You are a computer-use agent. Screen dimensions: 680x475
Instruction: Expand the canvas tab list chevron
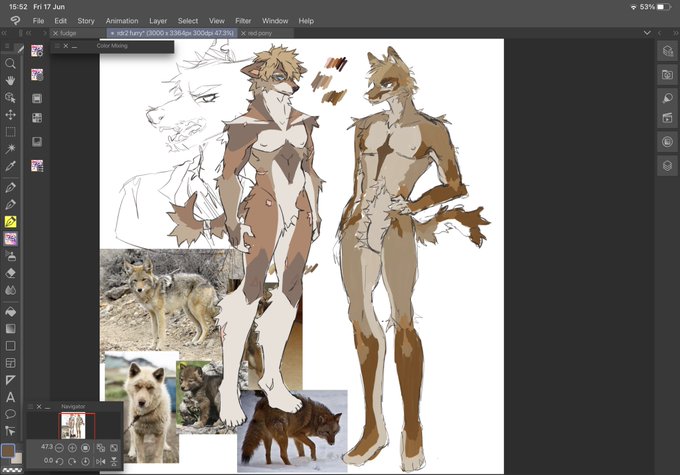pyautogui.click(x=647, y=33)
